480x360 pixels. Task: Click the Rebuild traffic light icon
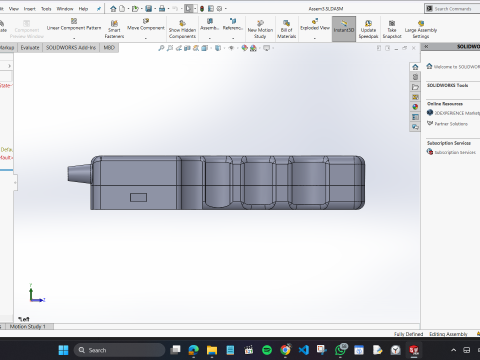pos(202,9)
